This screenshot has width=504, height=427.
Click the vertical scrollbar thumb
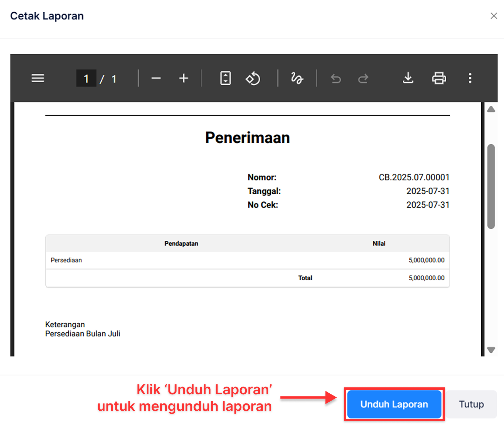click(491, 187)
